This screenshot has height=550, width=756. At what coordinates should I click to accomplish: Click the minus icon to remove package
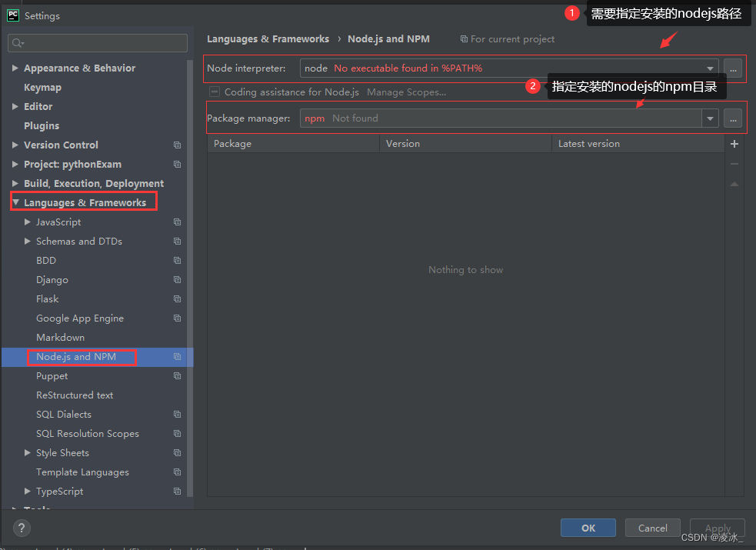point(734,164)
